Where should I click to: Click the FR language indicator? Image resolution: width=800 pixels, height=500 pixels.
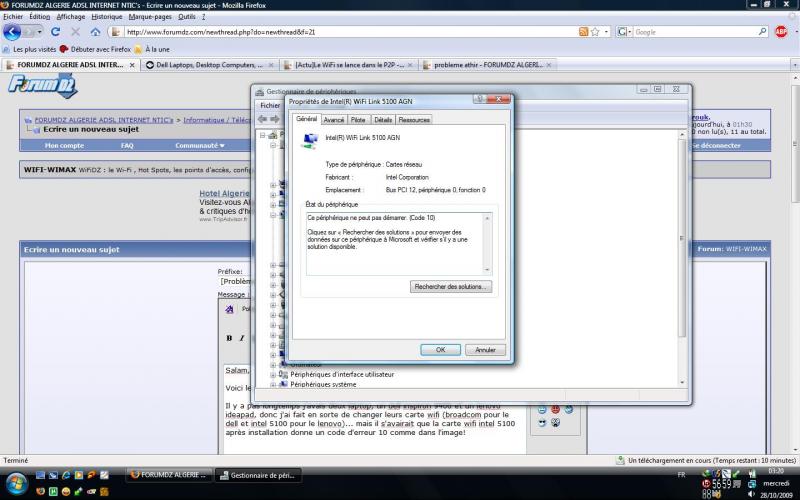[681, 475]
